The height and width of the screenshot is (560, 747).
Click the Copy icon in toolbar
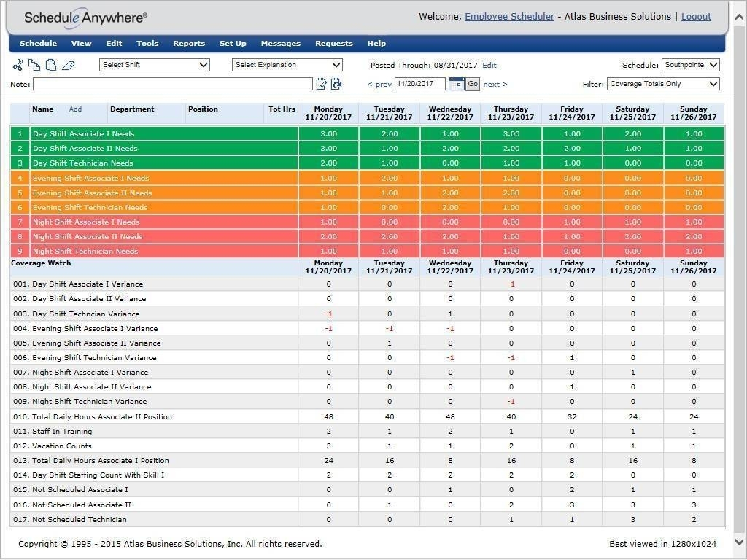point(34,66)
